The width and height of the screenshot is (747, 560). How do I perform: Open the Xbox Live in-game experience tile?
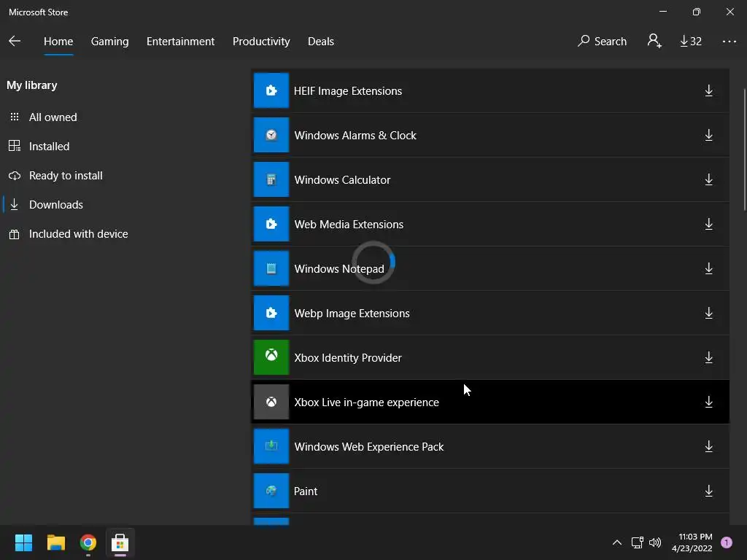(271, 402)
